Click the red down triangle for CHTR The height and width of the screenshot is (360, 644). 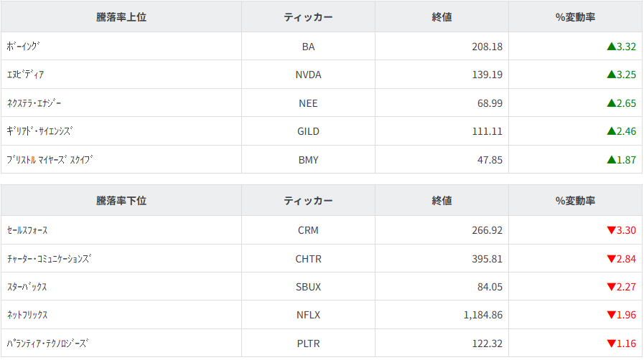tap(611, 259)
